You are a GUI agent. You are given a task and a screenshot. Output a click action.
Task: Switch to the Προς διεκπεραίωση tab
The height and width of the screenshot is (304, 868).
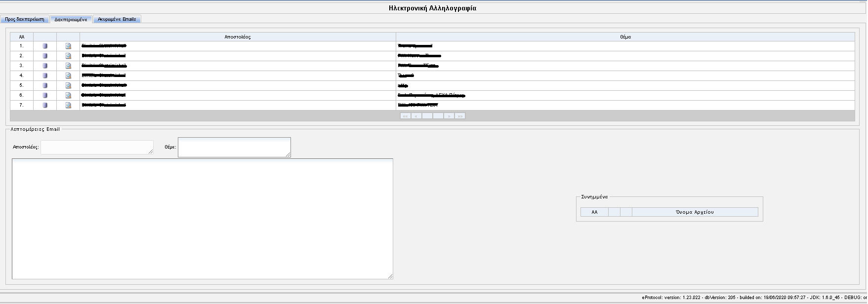(x=25, y=19)
